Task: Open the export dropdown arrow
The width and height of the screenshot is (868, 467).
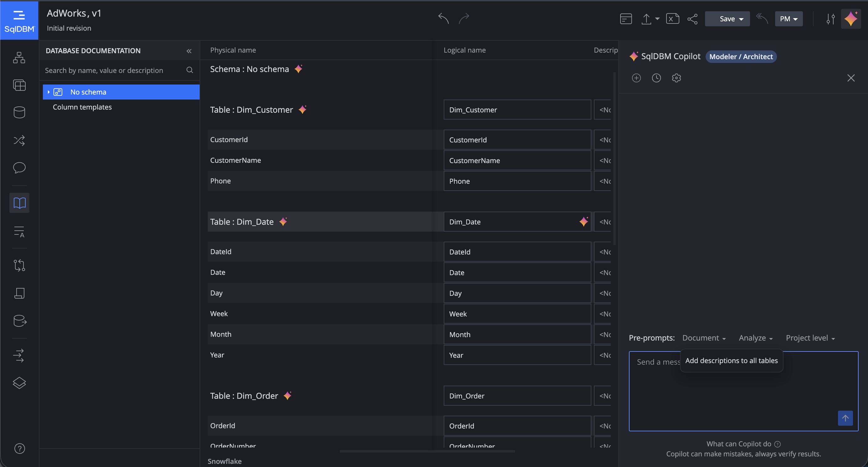Action: click(x=657, y=19)
